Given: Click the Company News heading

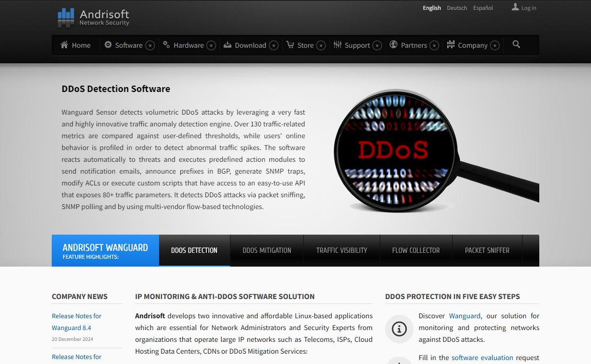Looking at the screenshot, I should [80, 297].
